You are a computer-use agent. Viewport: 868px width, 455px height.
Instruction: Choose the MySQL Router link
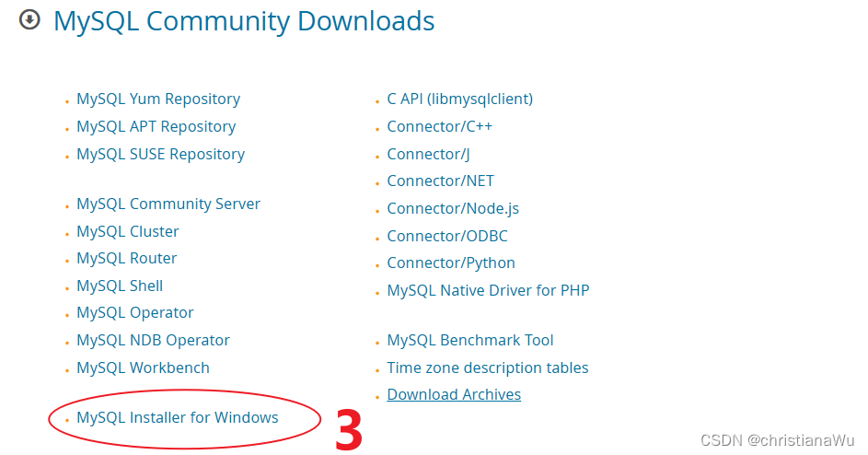click(x=127, y=258)
